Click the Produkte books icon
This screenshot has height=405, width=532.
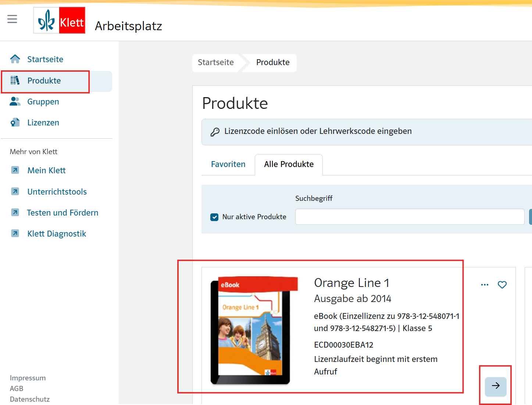pyautogui.click(x=15, y=80)
